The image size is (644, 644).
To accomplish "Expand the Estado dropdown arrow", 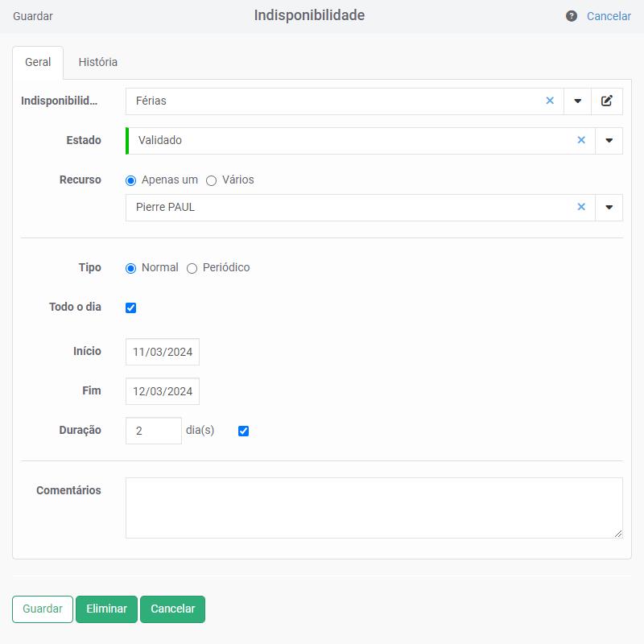I will coord(609,140).
